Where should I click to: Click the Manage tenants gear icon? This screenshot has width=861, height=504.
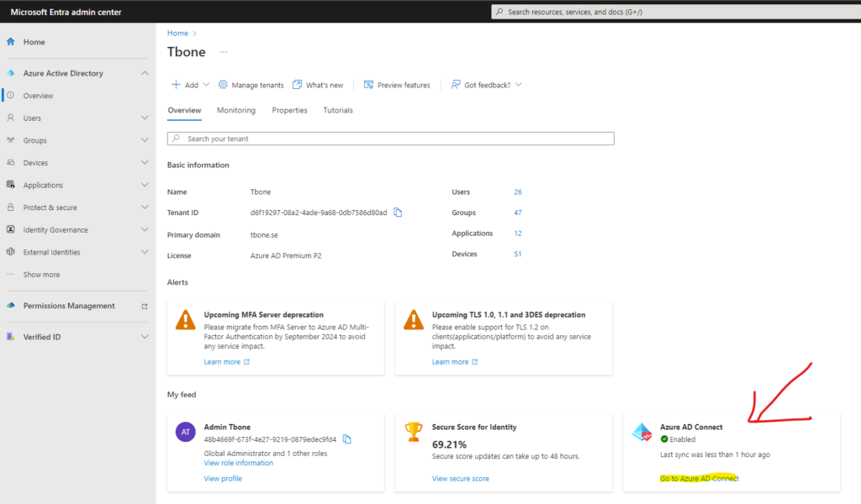tap(223, 85)
